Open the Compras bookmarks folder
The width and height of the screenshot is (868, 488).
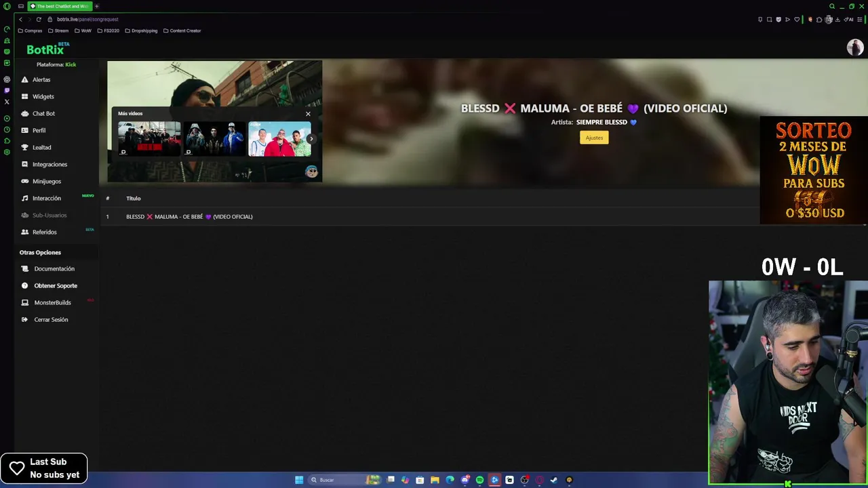click(30, 30)
